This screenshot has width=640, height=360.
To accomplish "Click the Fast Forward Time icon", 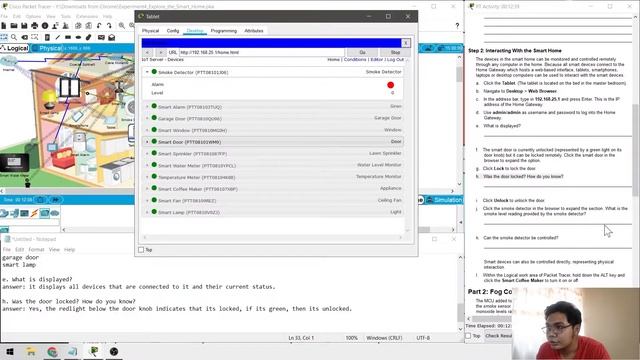I will [55, 200].
